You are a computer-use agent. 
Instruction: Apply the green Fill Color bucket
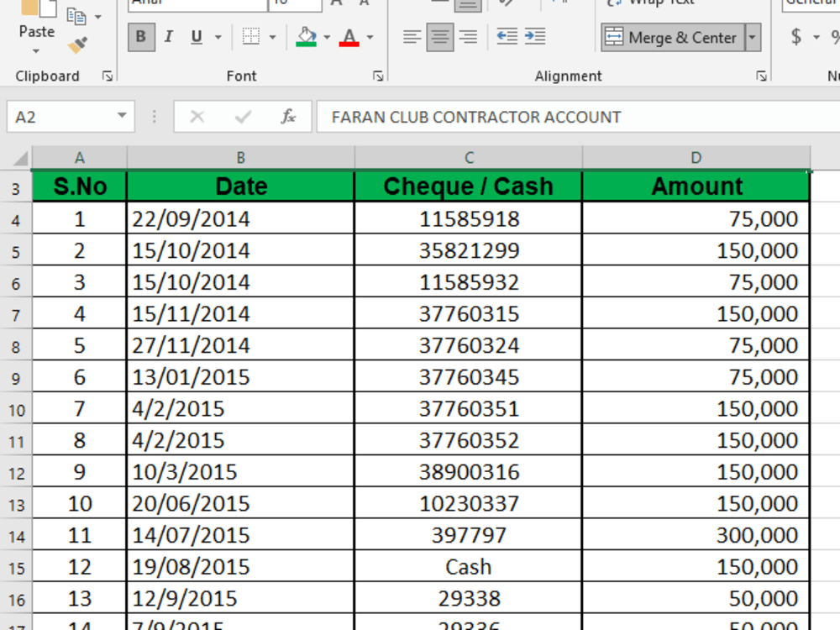307,37
